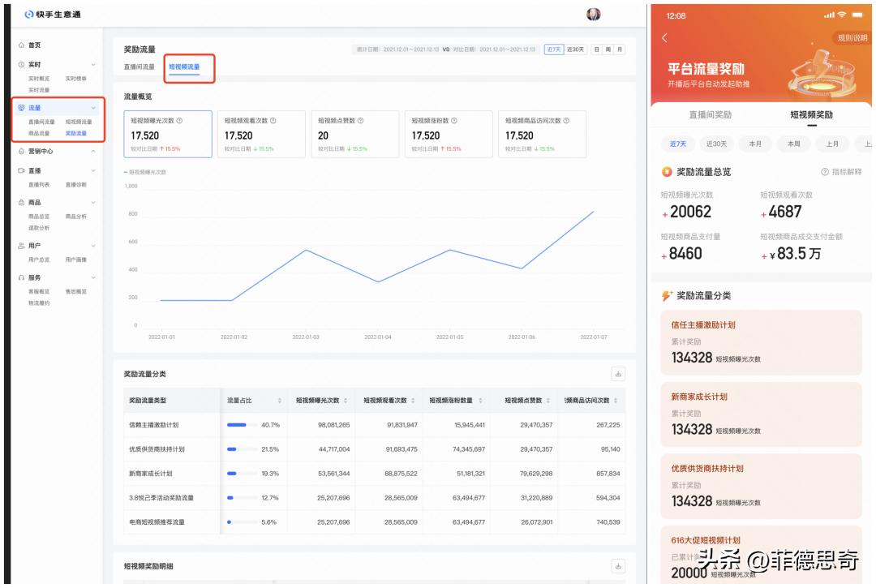The image size is (876, 588).
Task: Download the 奖励流量分类 table
Action: pos(618,374)
